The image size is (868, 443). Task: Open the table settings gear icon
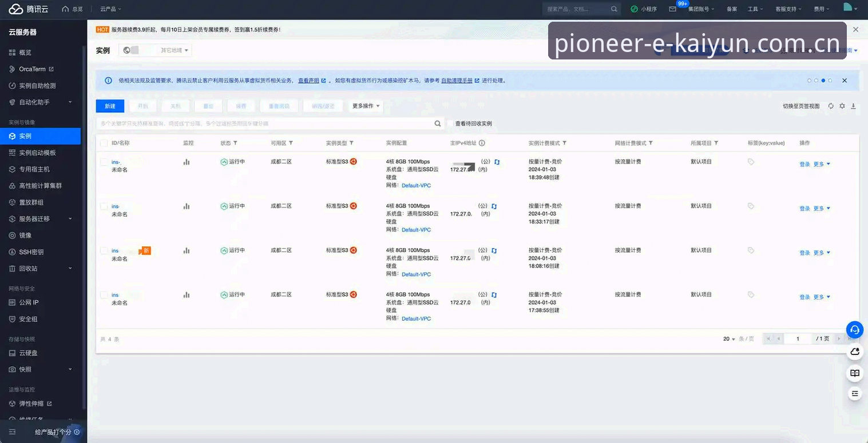click(x=842, y=106)
